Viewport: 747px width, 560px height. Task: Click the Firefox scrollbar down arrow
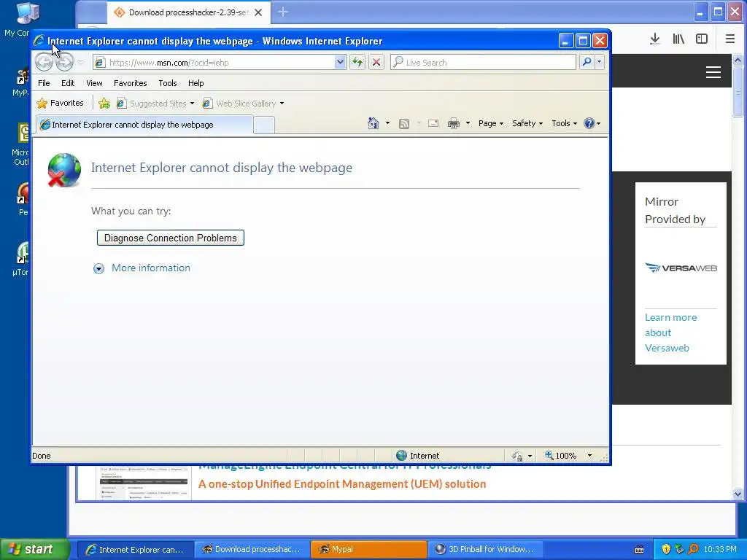tap(738, 494)
